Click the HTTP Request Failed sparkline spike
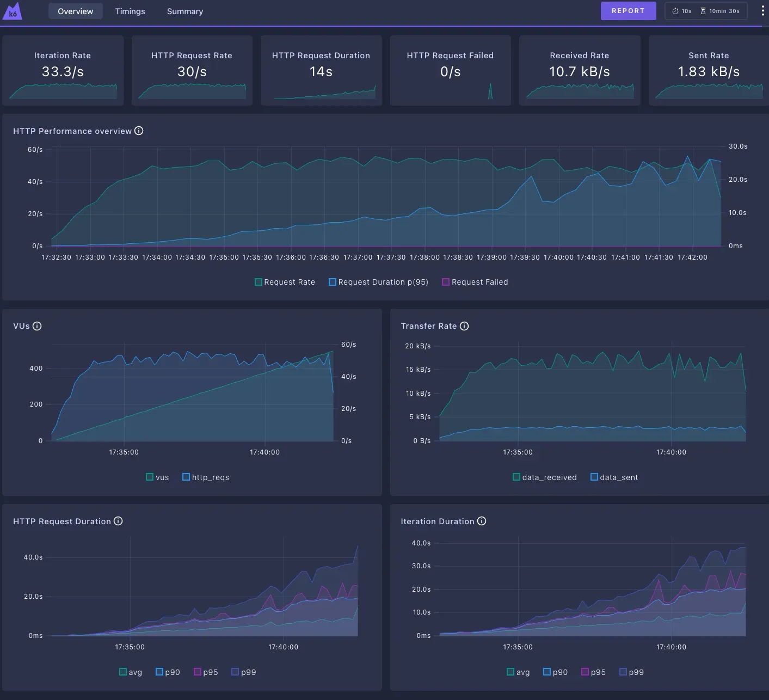The width and height of the screenshot is (769, 700). tap(490, 91)
